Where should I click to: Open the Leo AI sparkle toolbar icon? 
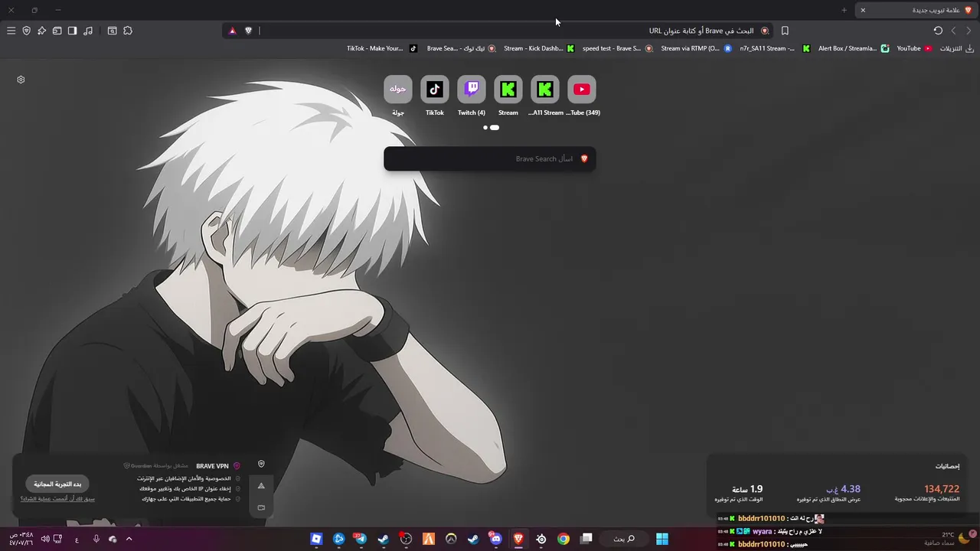pyautogui.click(x=41, y=31)
